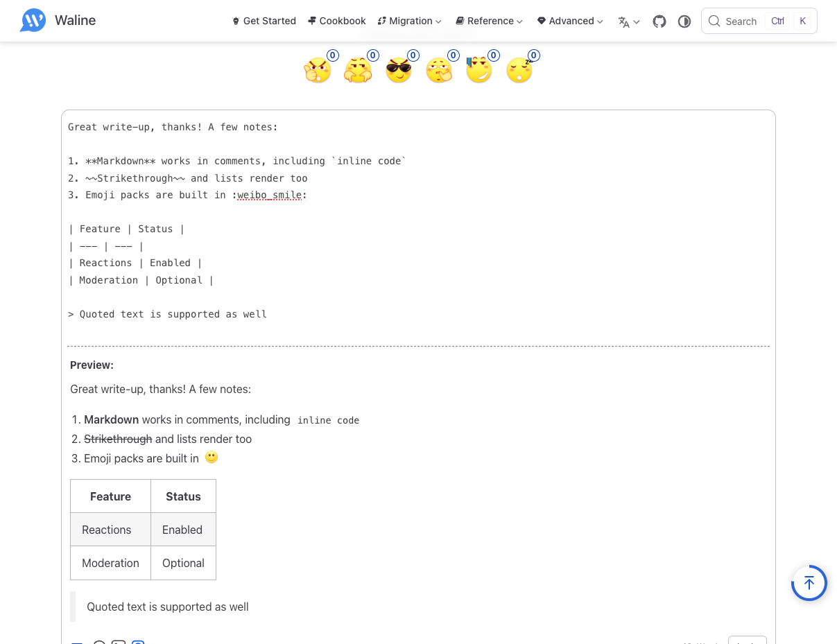
Task: Click the smile emoji in the preview list
Action: (x=212, y=458)
